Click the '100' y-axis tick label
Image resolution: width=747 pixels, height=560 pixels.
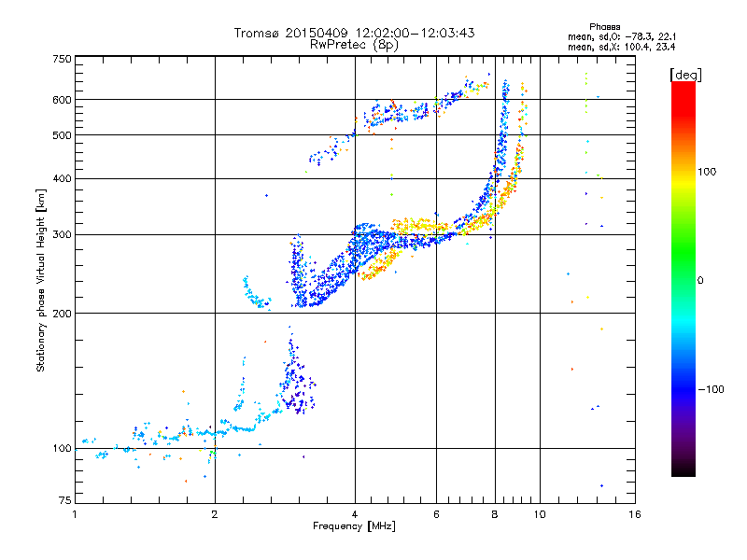[63, 449]
